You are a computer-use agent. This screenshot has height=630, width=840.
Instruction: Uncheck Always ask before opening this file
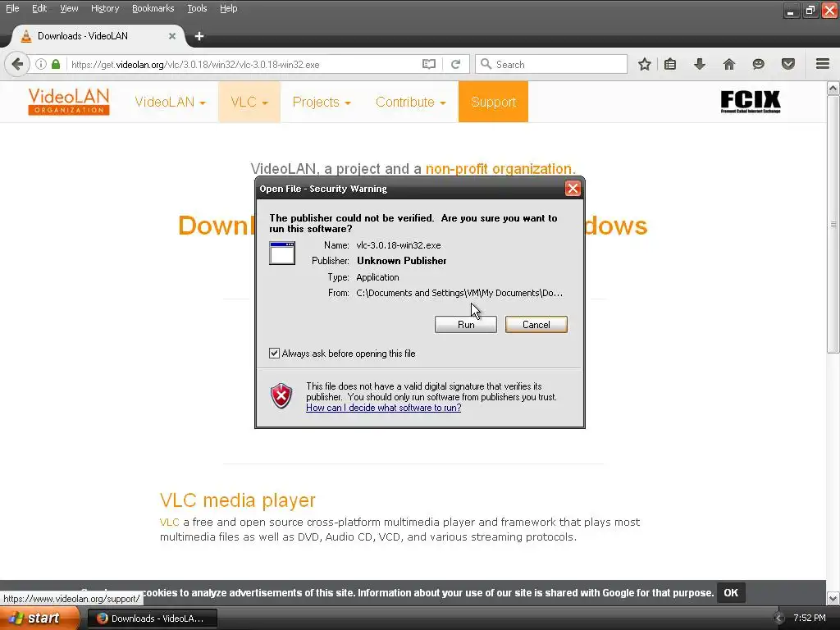pyautogui.click(x=274, y=353)
